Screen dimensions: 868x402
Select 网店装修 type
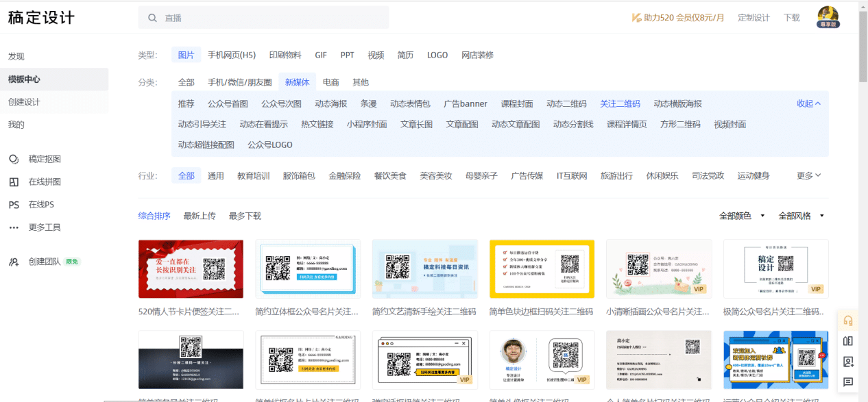(477, 55)
